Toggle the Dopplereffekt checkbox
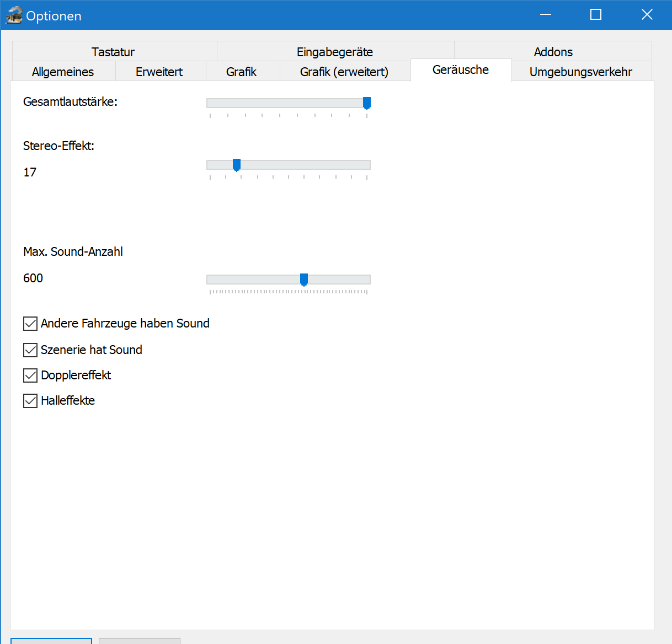Viewport: 672px width, 644px height. point(30,375)
